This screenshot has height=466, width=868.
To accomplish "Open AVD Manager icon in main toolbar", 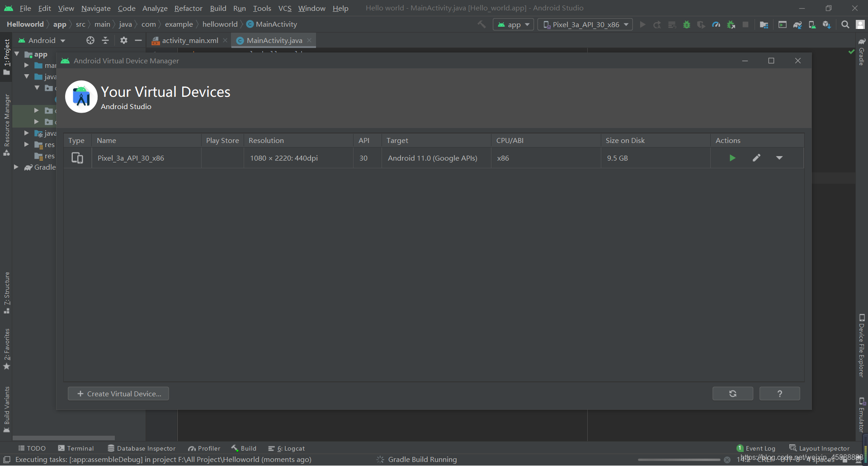I will click(812, 24).
